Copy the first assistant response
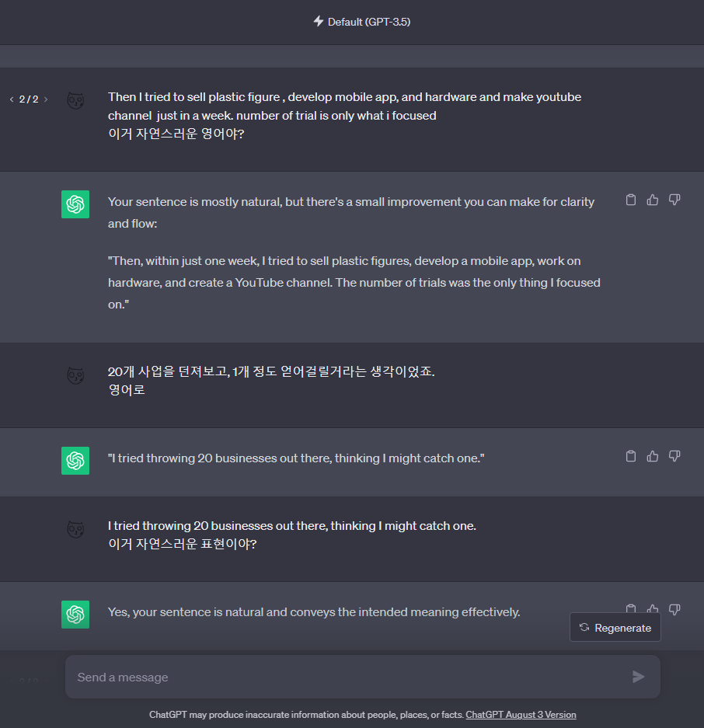704x728 pixels. coord(630,200)
